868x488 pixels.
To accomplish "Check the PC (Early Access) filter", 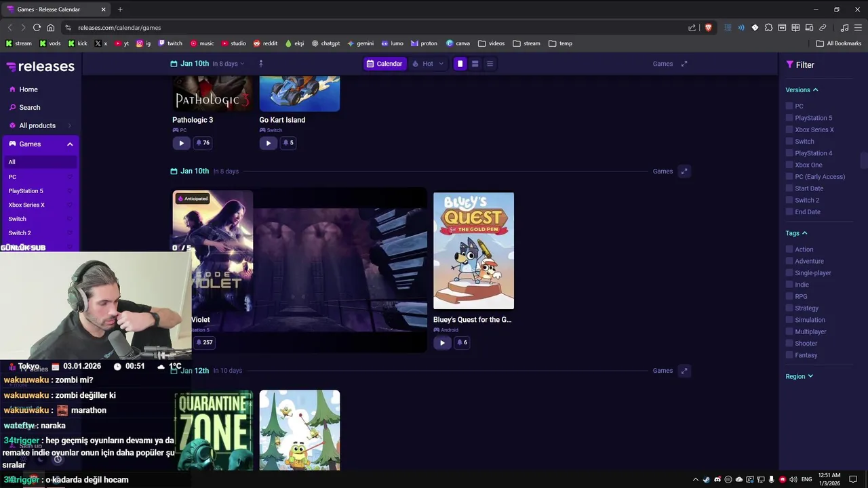I will click(789, 177).
